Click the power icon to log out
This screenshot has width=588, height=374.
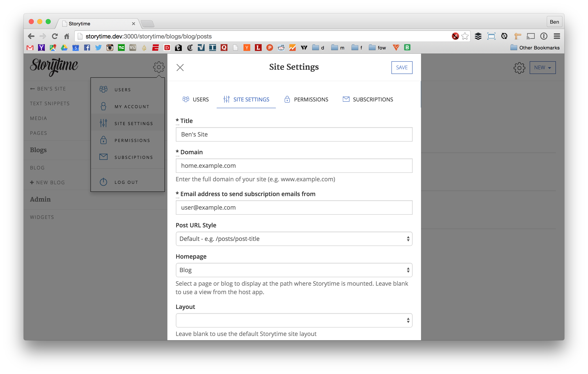click(103, 182)
